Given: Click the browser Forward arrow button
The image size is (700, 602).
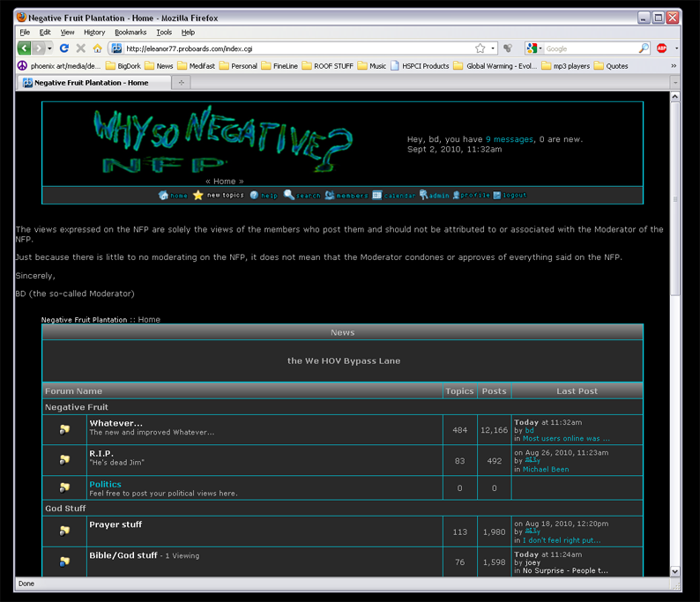Looking at the screenshot, I should [x=39, y=48].
